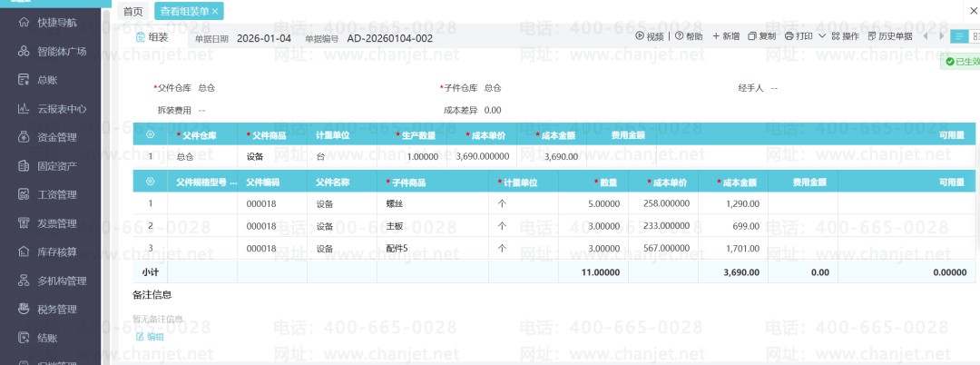Screen dimensions: 980x365
Task: Click 复制 to copy this document
Action: (762, 37)
